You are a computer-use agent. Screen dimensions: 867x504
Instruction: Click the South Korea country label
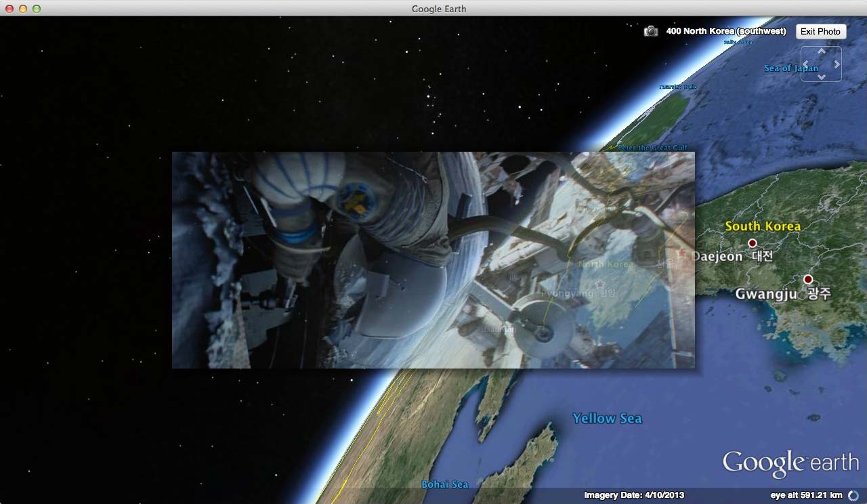pos(763,226)
